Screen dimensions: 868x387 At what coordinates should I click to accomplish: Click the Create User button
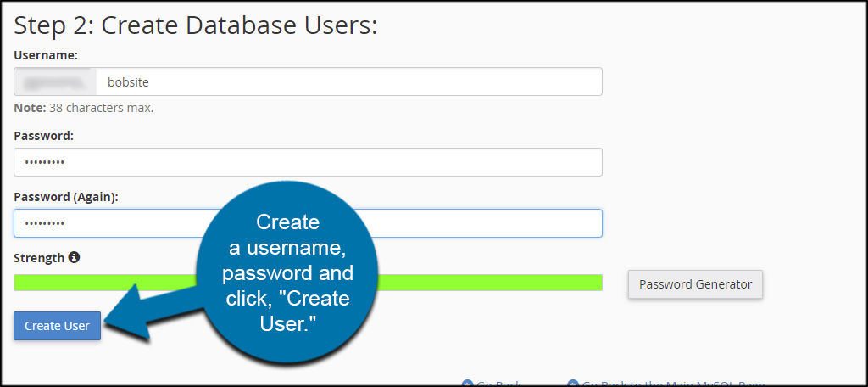57,326
